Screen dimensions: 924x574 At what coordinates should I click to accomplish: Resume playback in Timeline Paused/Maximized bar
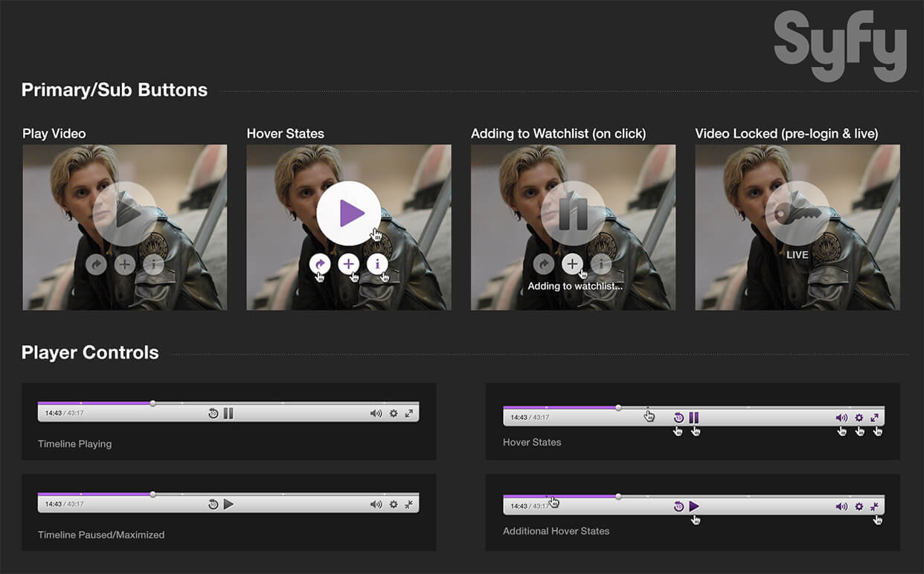tap(229, 504)
